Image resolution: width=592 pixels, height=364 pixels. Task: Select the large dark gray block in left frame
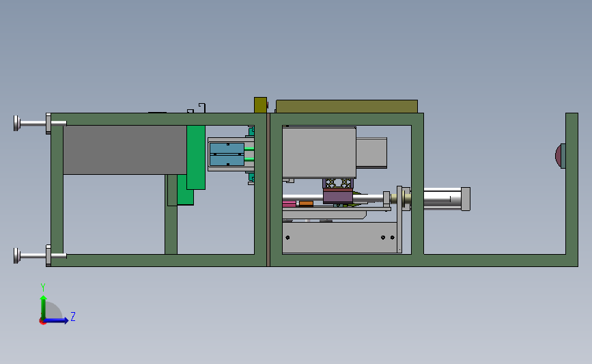[x=124, y=150]
